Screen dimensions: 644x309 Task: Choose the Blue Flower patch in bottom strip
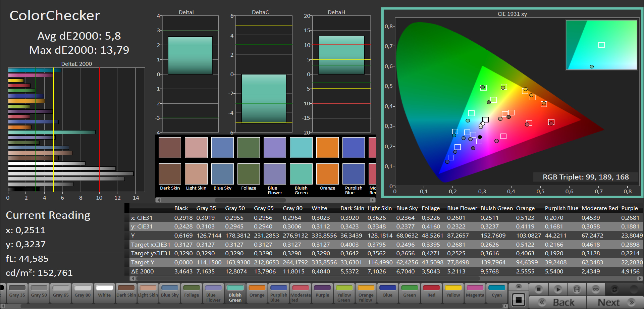(213, 293)
